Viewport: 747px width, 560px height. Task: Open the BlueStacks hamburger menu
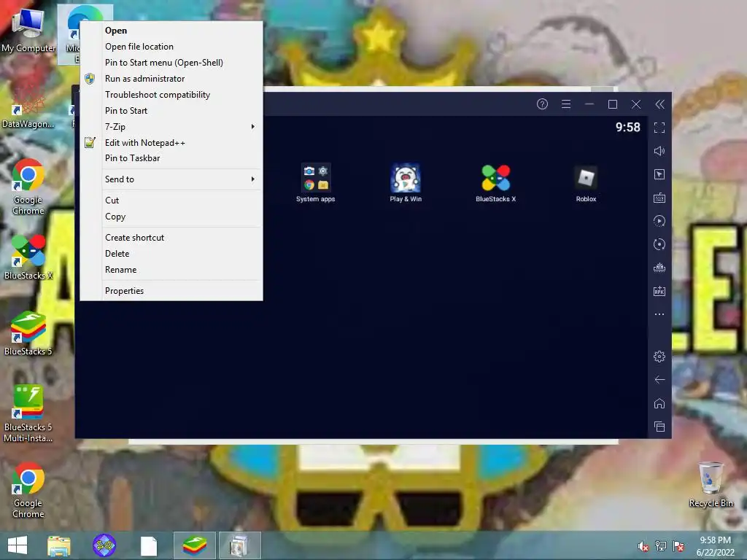566,104
